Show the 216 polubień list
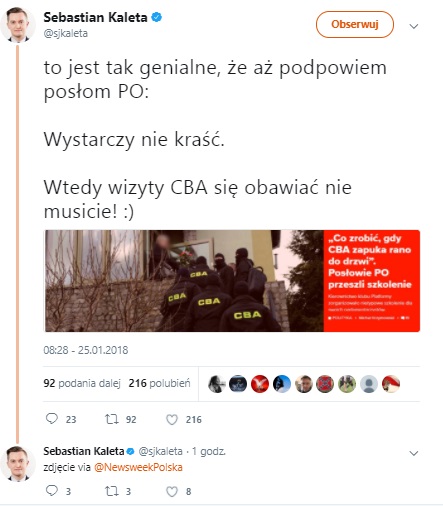The height and width of the screenshot is (506, 443). (159, 383)
